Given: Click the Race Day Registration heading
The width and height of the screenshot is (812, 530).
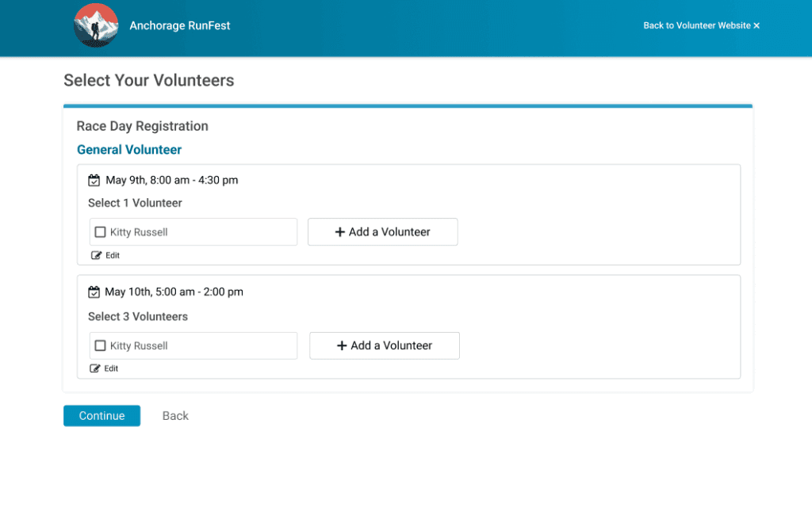Looking at the screenshot, I should (x=143, y=126).
